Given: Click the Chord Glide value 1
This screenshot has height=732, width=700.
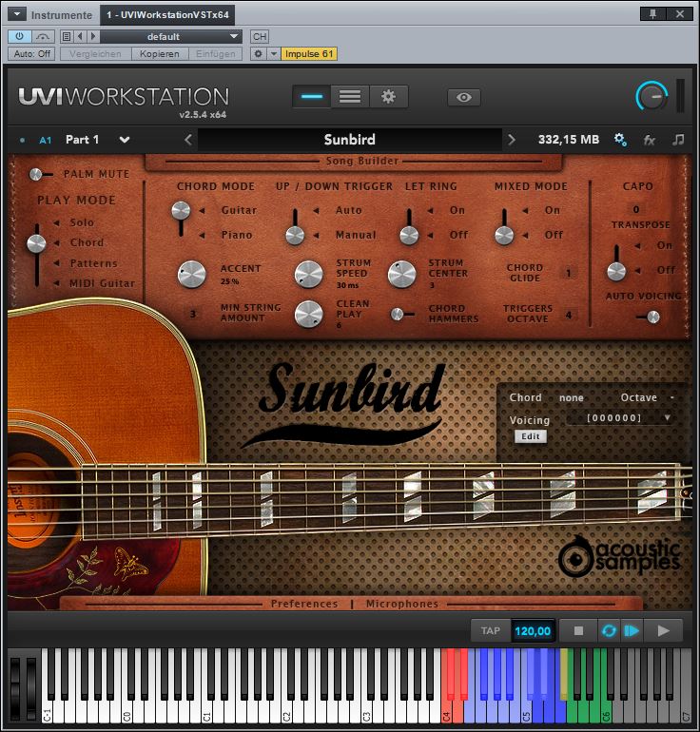Looking at the screenshot, I should [x=569, y=273].
